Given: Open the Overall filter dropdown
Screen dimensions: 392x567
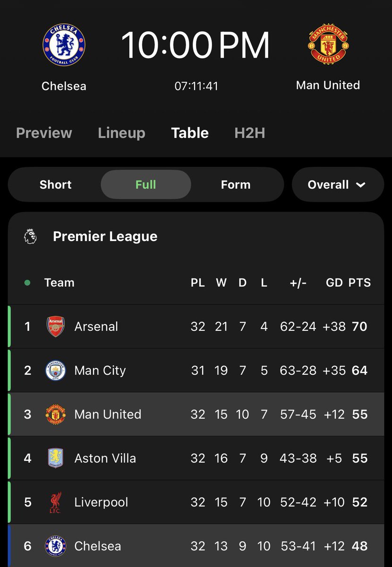Looking at the screenshot, I should pyautogui.click(x=338, y=184).
